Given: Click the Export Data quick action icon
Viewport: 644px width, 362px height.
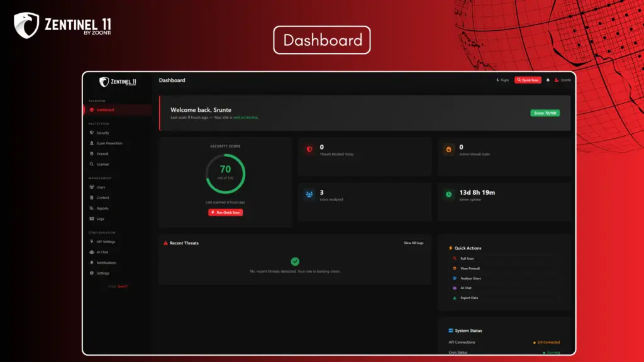Looking at the screenshot, I should tap(455, 298).
